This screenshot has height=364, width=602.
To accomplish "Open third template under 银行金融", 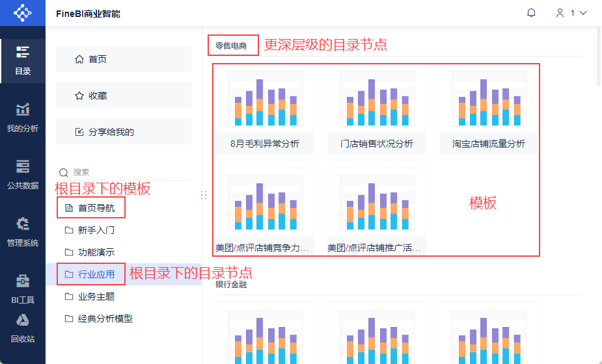I will click(488, 333).
